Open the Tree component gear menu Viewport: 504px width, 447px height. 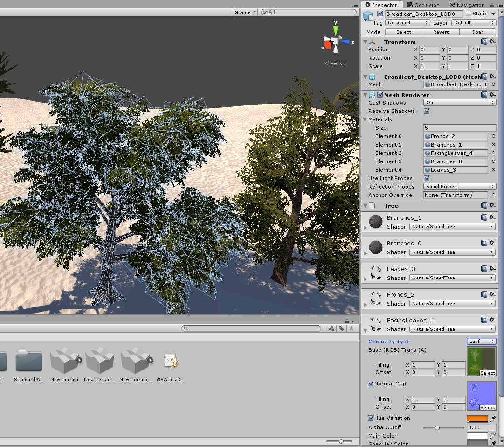coord(493,205)
